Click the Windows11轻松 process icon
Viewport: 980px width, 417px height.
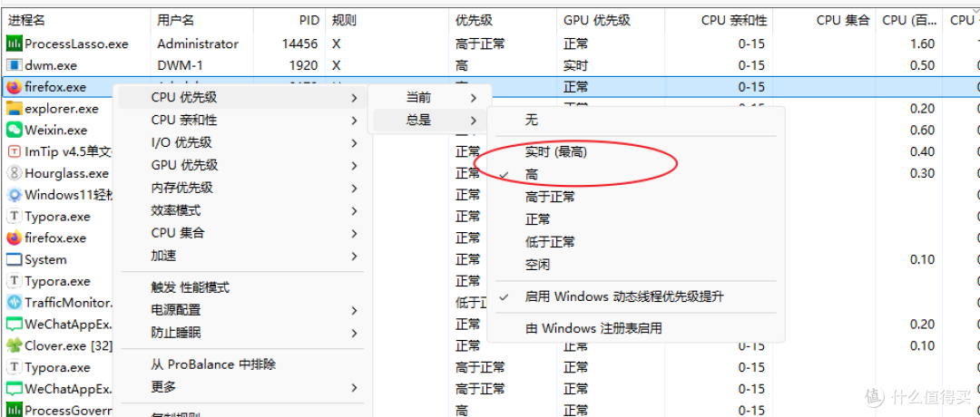(14, 195)
